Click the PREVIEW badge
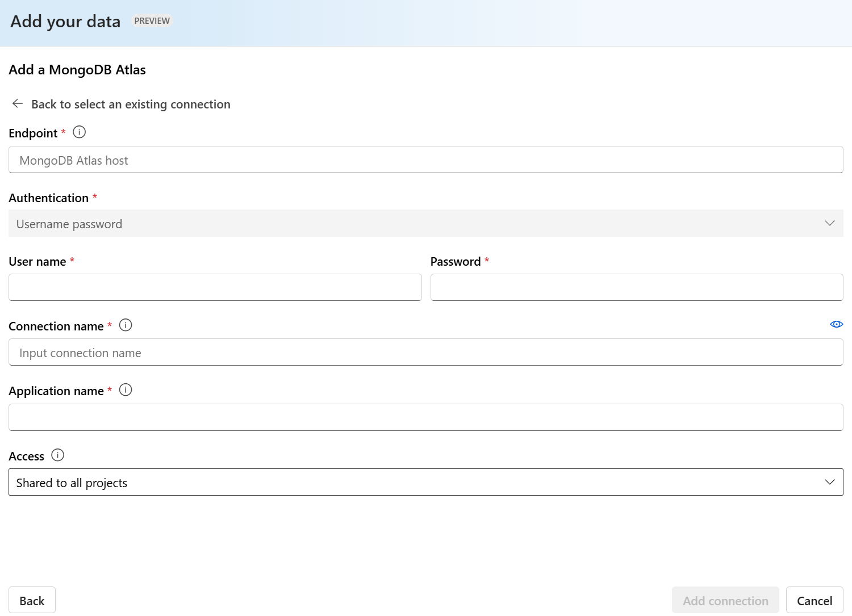The height and width of the screenshot is (616, 852). [x=152, y=21]
